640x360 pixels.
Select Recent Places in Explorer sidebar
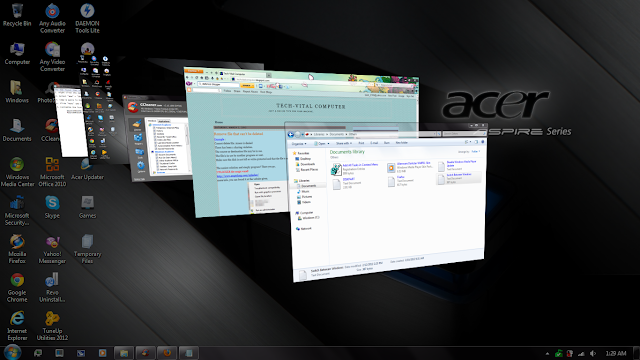[307, 169]
